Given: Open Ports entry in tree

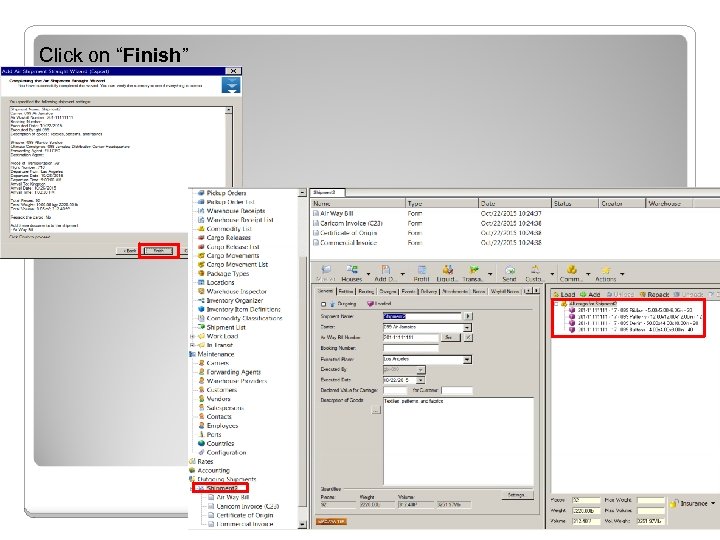Looking at the screenshot, I should tap(209, 434).
